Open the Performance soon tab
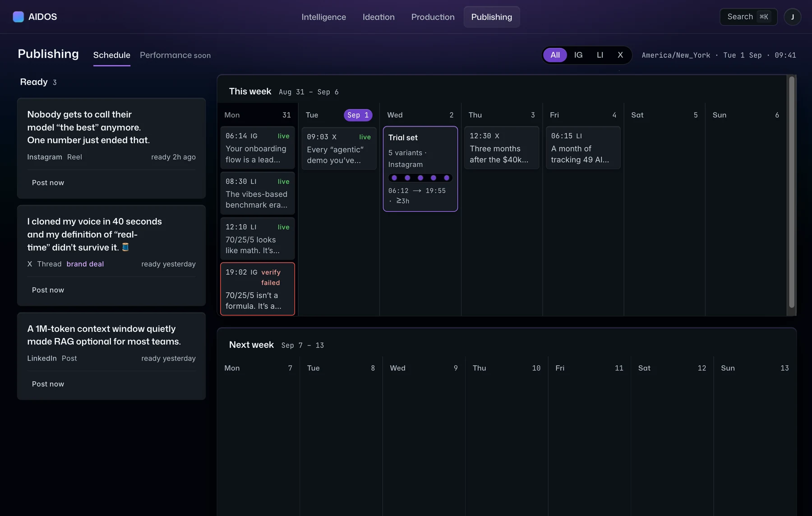 (x=175, y=55)
